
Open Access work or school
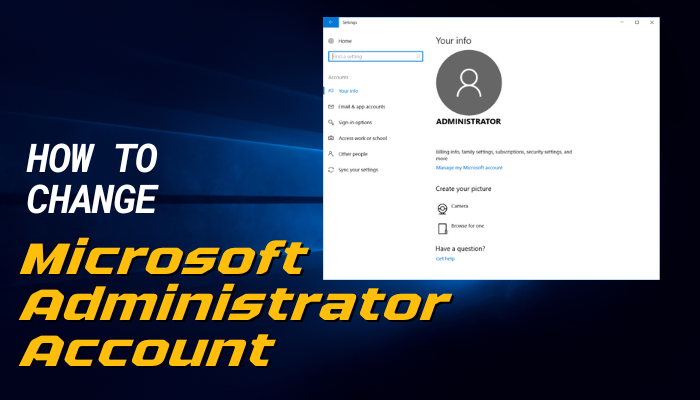coord(362,138)
